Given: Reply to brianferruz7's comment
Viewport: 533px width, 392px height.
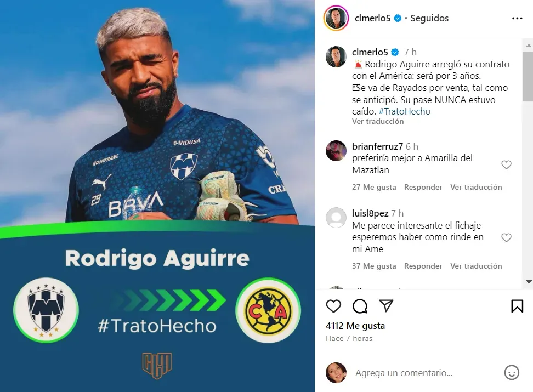Looking at the screenshot, I should click(x=423, y=187).
